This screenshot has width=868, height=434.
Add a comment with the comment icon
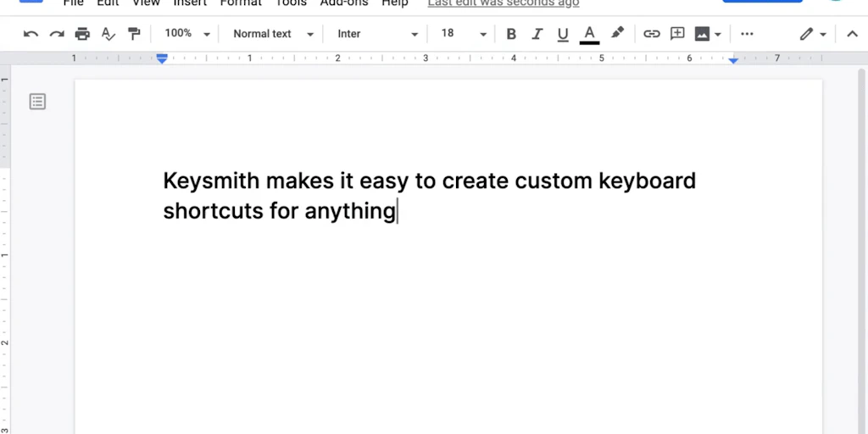point(677,34)
